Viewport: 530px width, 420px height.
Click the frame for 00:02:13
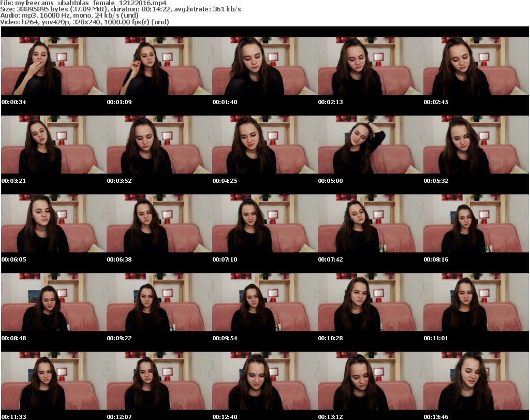point(370,66)
